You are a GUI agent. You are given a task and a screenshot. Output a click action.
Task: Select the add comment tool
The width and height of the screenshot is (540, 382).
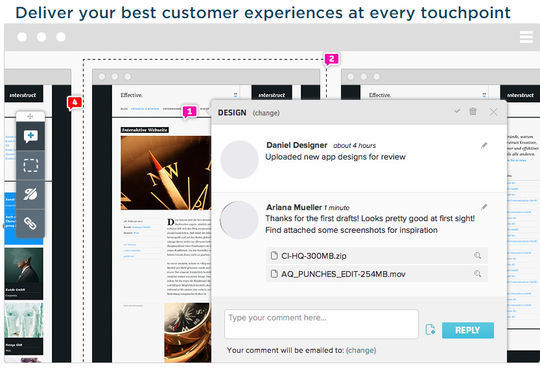pos(30,136)
